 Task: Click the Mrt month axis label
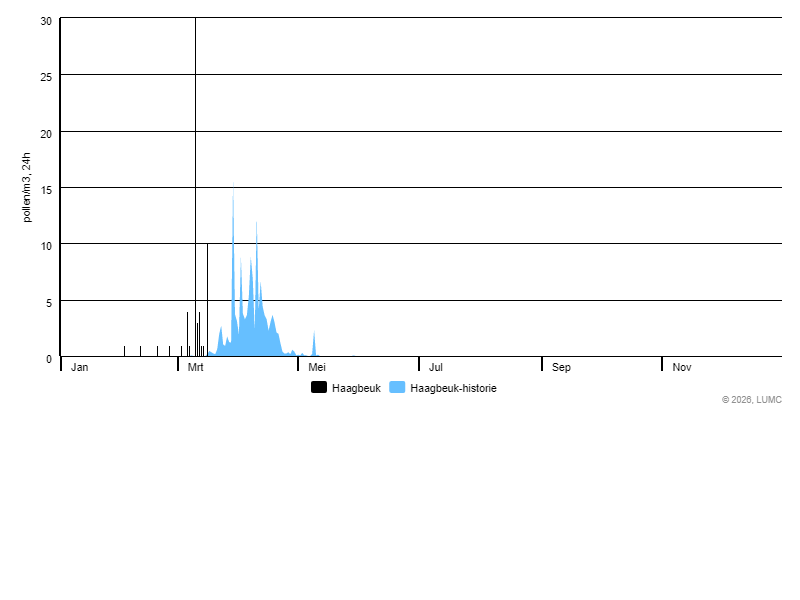click(x=196, y=367)
